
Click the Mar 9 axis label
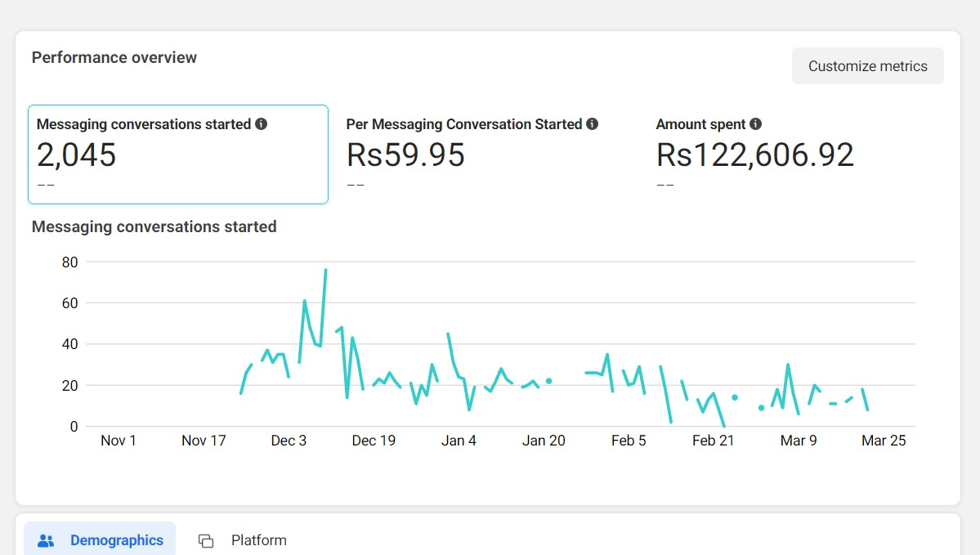click(799, 441)
